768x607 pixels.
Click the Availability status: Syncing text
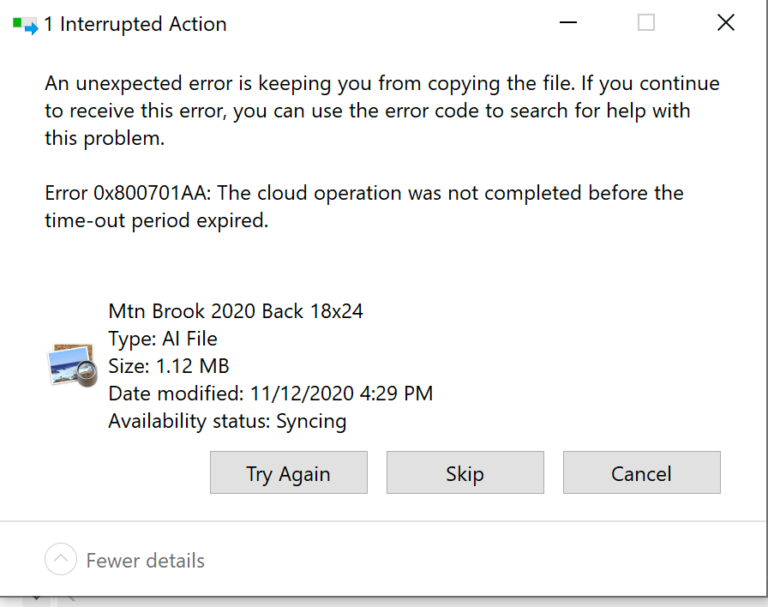[227, 421]
